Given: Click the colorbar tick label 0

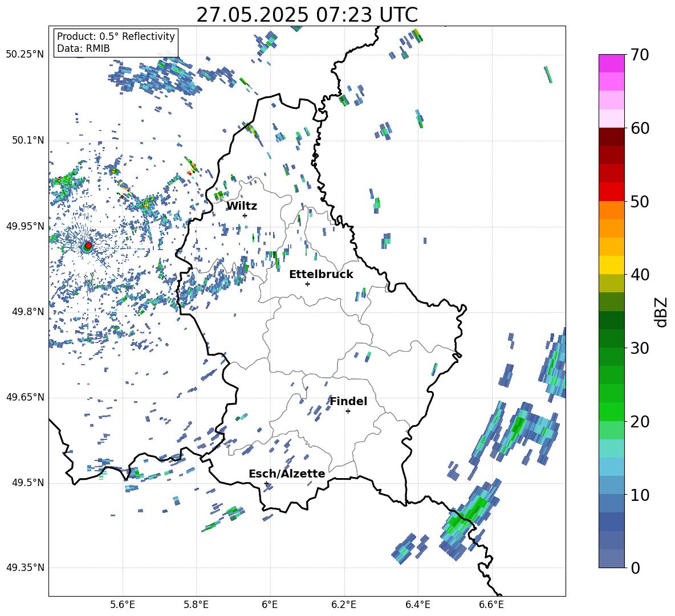Looking at the screenshot, I should 636,568.
